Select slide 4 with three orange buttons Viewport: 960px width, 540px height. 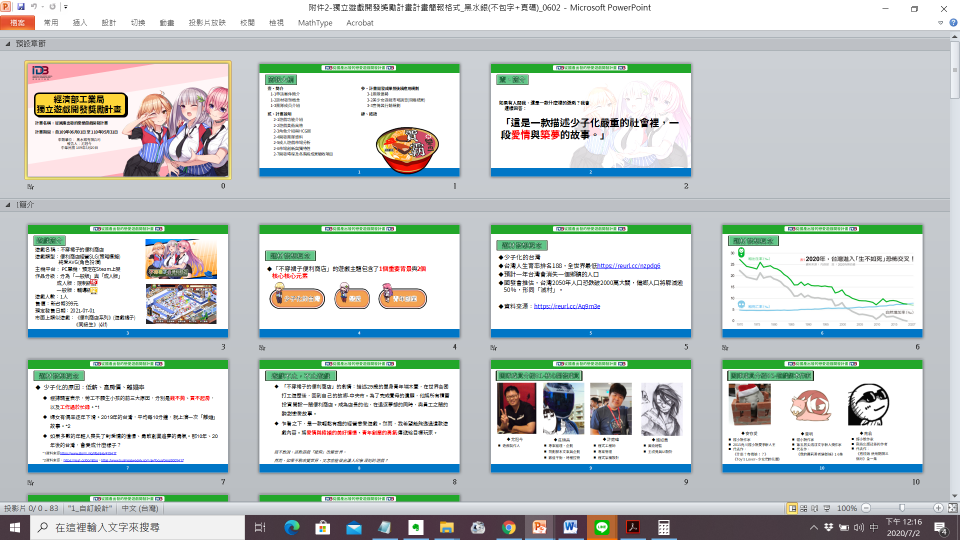click(x=359, y=281)
